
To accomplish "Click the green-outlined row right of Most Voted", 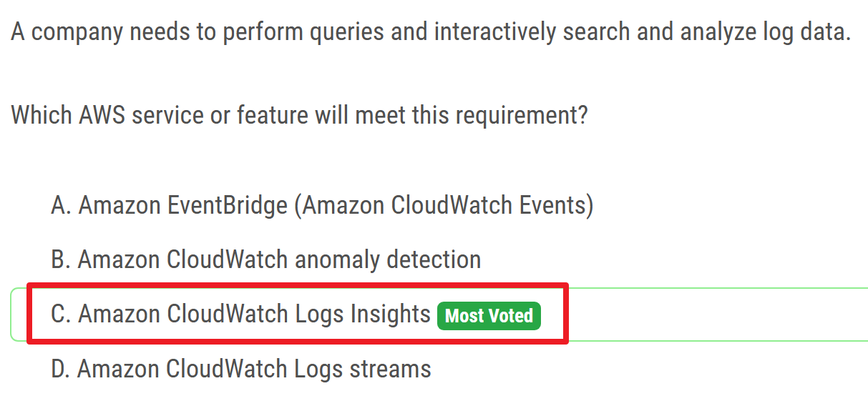I will pos(708,315).
